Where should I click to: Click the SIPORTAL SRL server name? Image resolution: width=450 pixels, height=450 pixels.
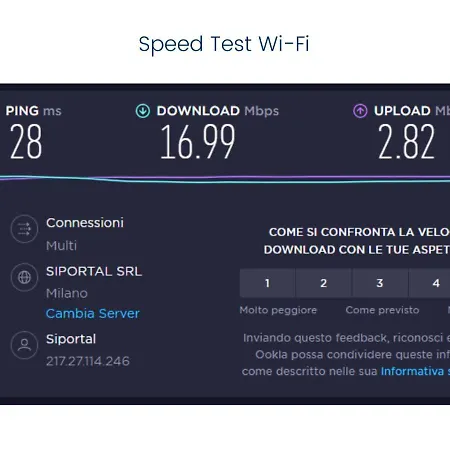point(94,271)
